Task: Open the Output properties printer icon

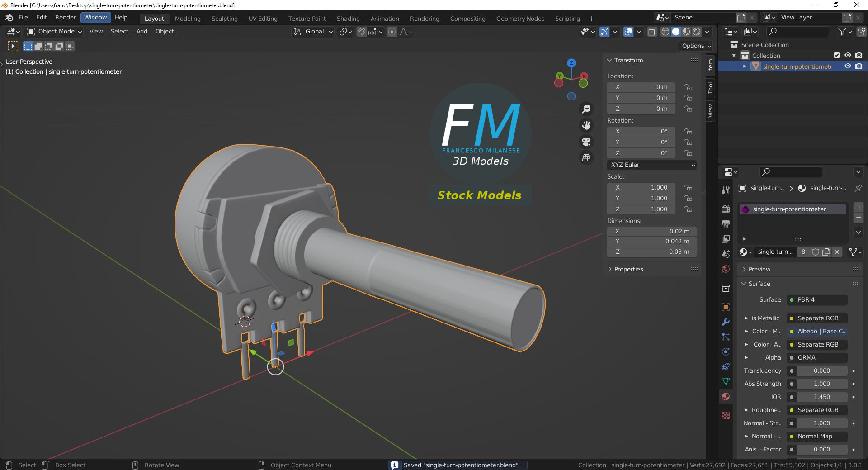Action: 726,224
